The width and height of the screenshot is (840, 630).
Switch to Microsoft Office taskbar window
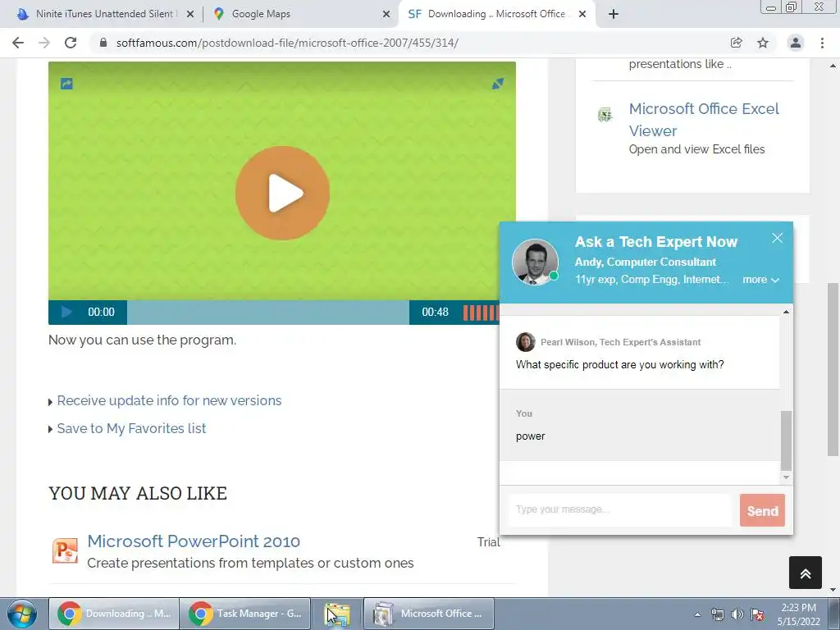click(428, 614)
